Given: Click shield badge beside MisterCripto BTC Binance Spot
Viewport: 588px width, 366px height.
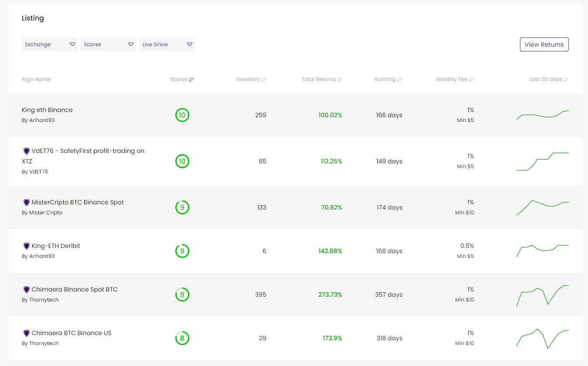Looking at the screenshot, I should (x=26, y=203).
